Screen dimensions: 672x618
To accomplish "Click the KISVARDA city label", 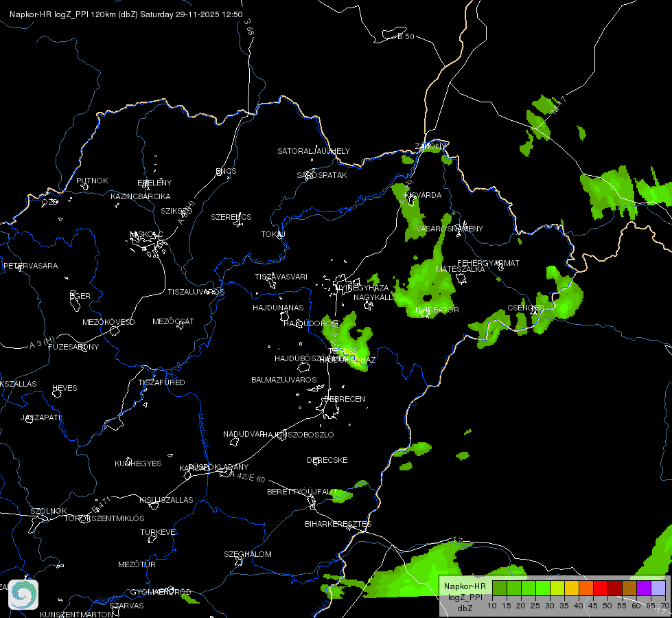I will [423, 195].
